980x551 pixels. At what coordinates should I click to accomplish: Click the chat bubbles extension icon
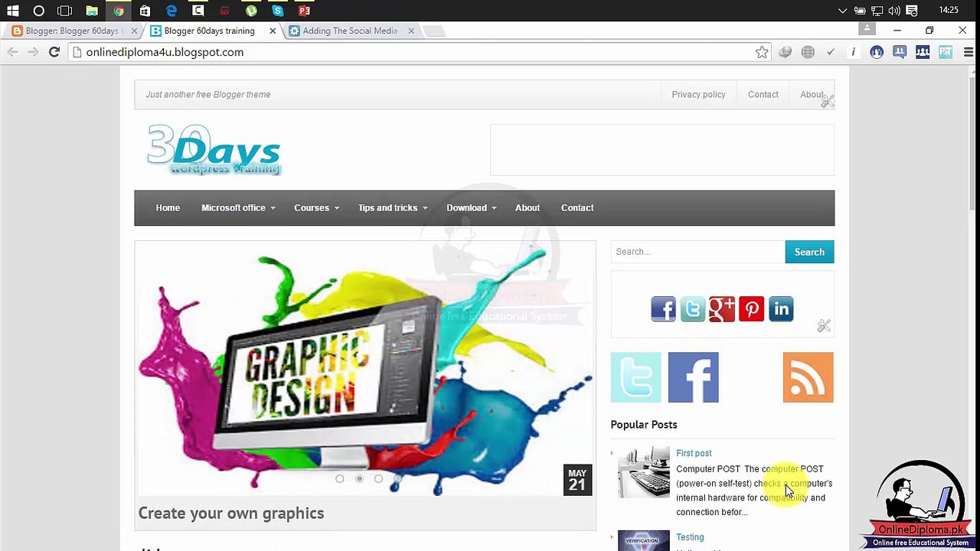point(900,52)
